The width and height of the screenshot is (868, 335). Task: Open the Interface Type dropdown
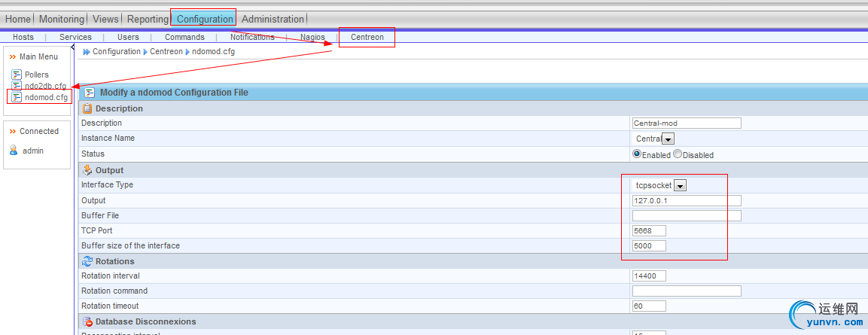(681, 186)
